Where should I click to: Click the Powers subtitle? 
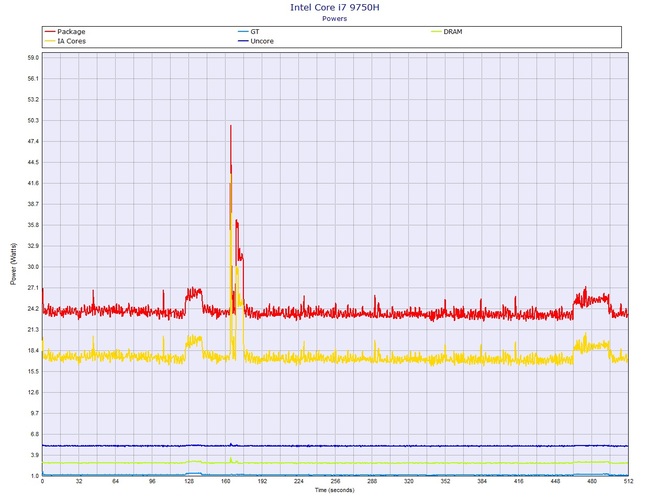[x=335, y=19]
